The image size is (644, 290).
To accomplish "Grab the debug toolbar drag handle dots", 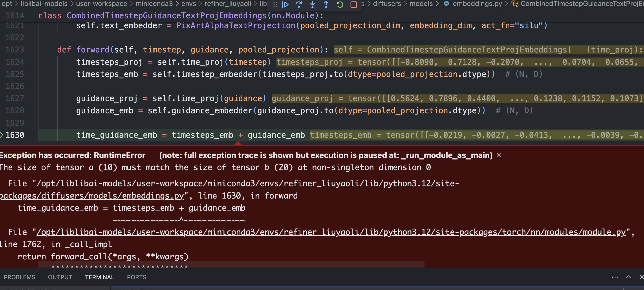I will click(x=275, y=4).
